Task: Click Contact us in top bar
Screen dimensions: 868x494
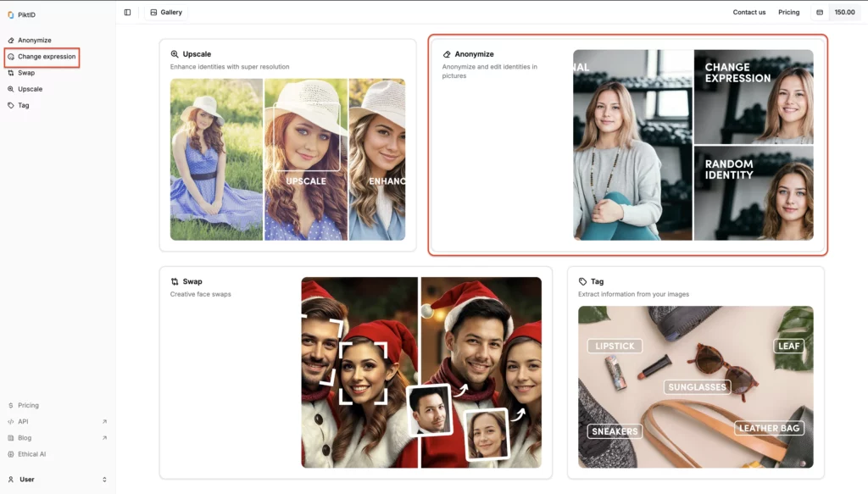Action: (x=748, y=13)
